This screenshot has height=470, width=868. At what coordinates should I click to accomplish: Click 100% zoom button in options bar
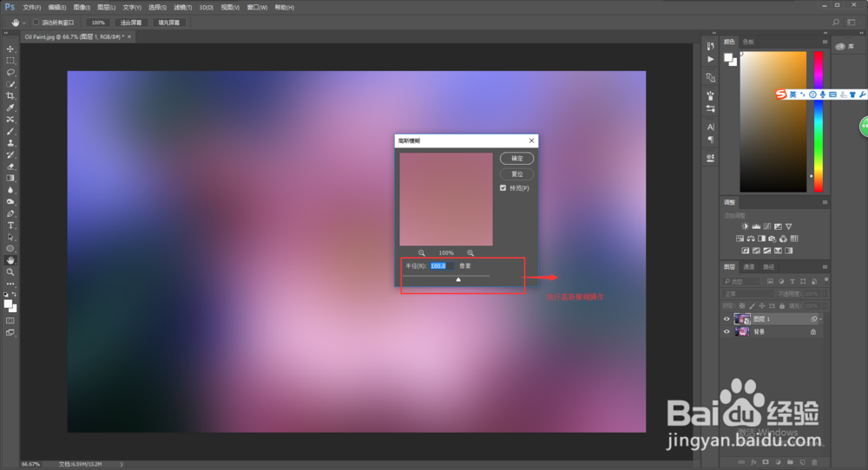(98, 23)
